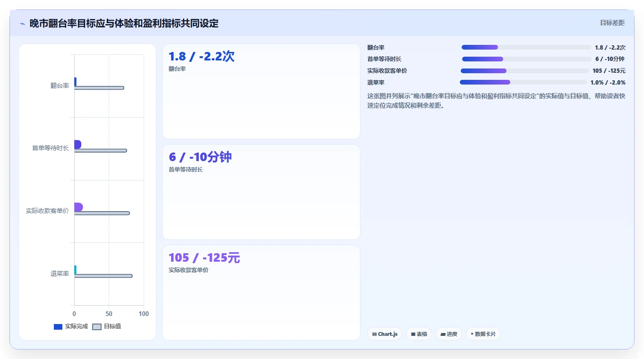Click the chart description paragraph
The height and width of the screenshot is (359, 644).
(x=496, y=101)
